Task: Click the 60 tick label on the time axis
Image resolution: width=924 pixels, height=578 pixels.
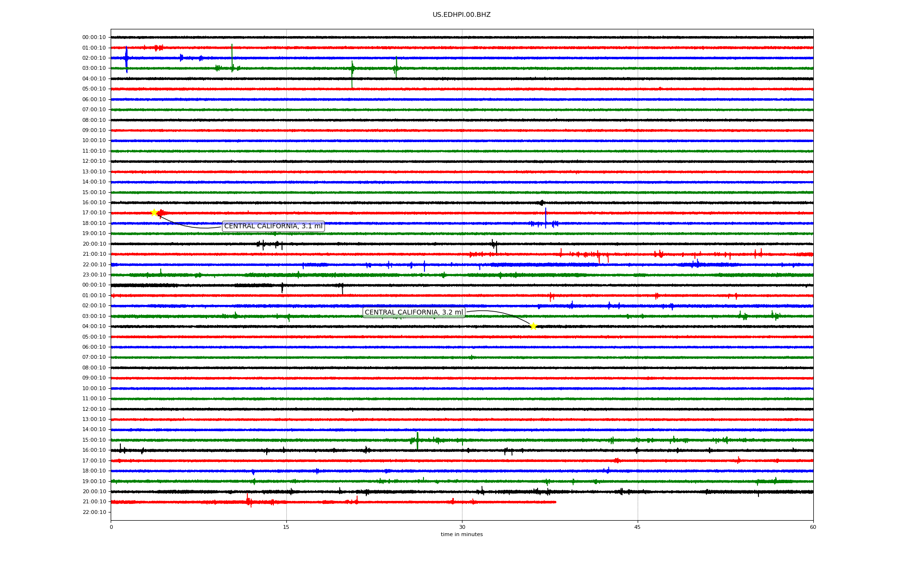Action: (813, 527)
